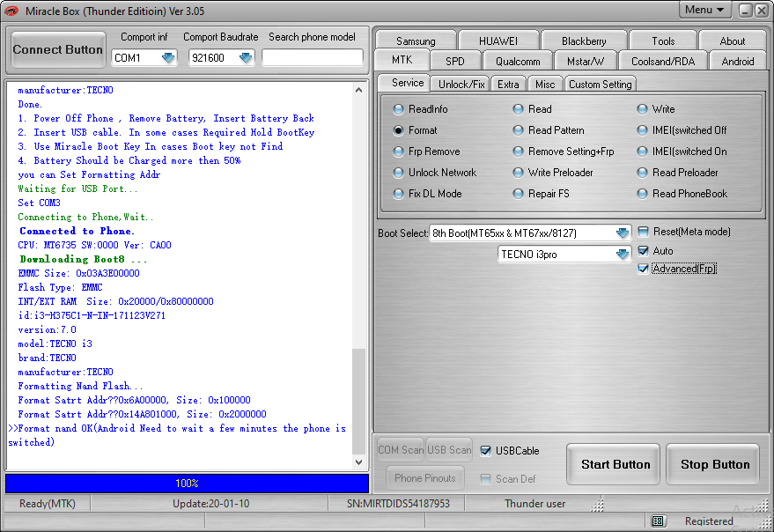Open the Unlock/Fix sub-tab
This screenshot has width=774, height=532.
(x=461, y=85)
